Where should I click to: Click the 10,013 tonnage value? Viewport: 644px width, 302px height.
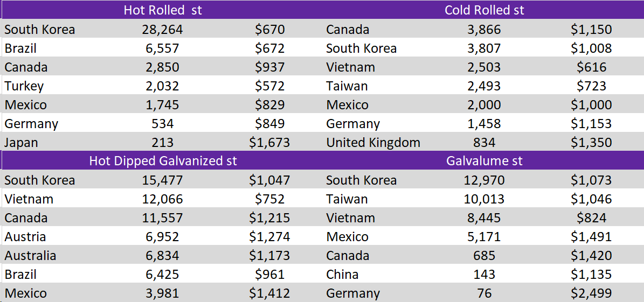[x=484, y=199]
